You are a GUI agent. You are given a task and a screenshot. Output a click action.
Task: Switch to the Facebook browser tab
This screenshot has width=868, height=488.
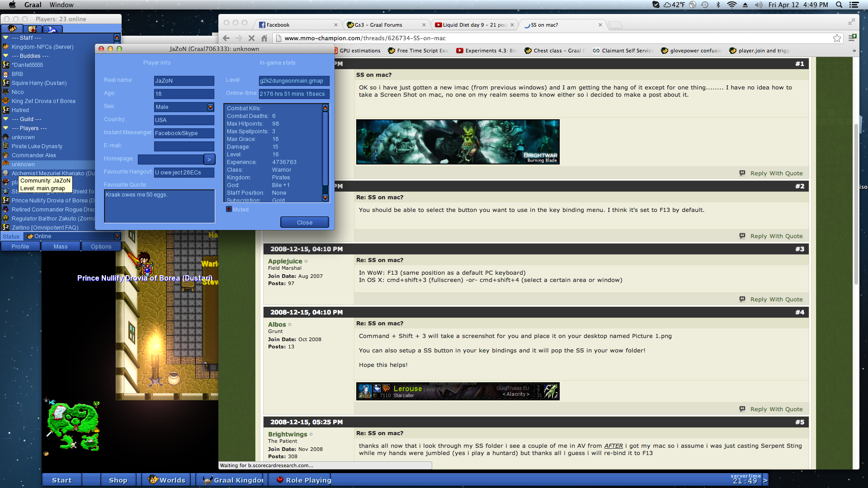tap(298, 25)
